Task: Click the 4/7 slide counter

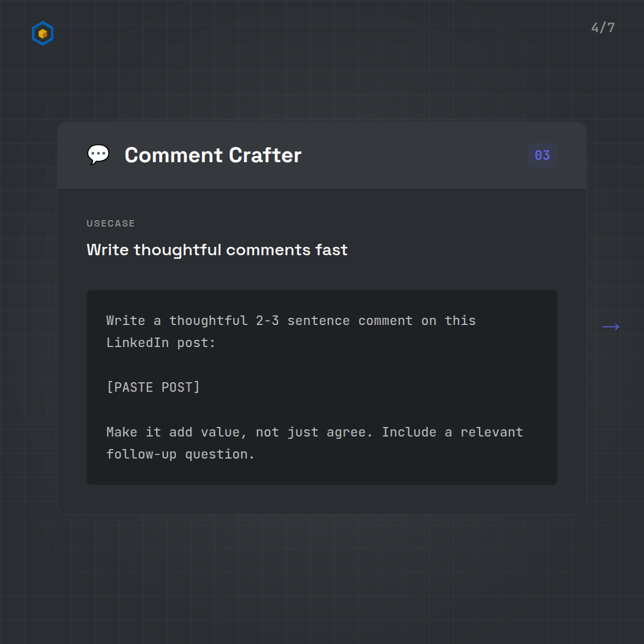Action: (x=603, y=28)
